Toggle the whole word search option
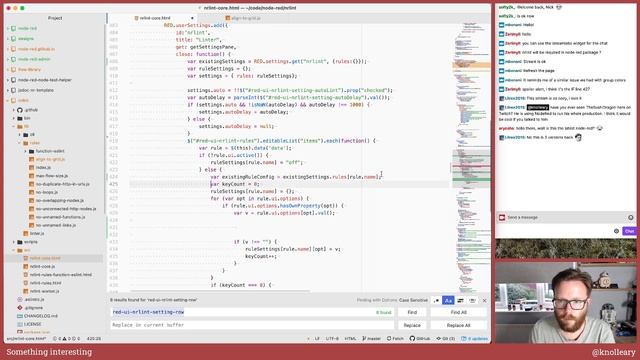The image size is (640, 360). coord(472,300)
